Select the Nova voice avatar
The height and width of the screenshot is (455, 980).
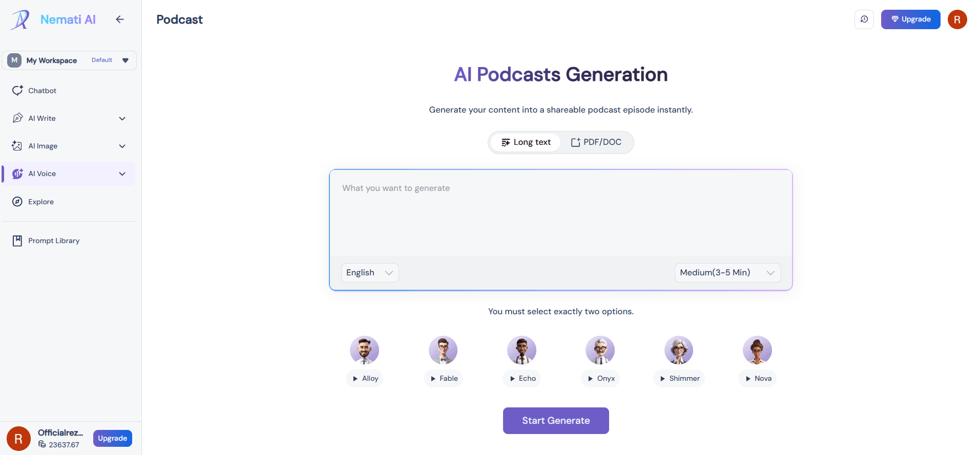pyautogui.click(x=757, y=350)
